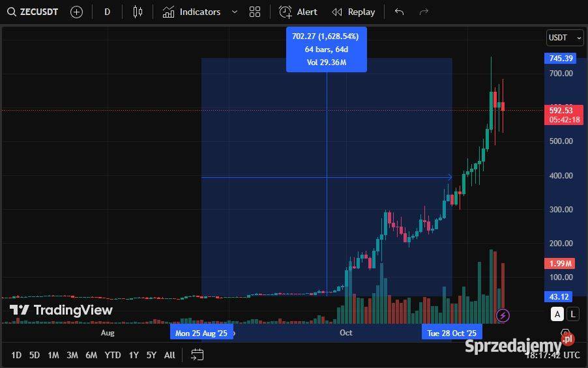Click the TradingView logo on chart
Image resolution: width=588 pixels, height=368 pixels.
point(61,310)
